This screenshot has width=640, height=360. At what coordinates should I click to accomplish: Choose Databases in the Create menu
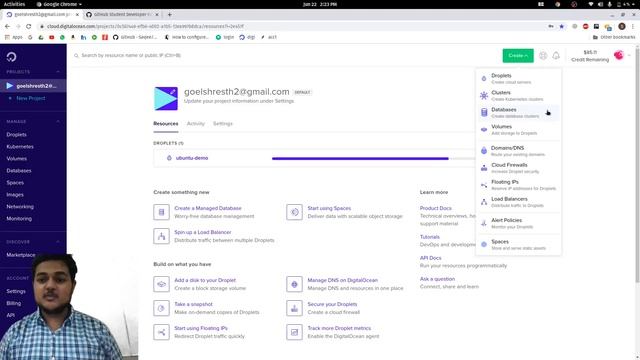click(x=518, y=113)
